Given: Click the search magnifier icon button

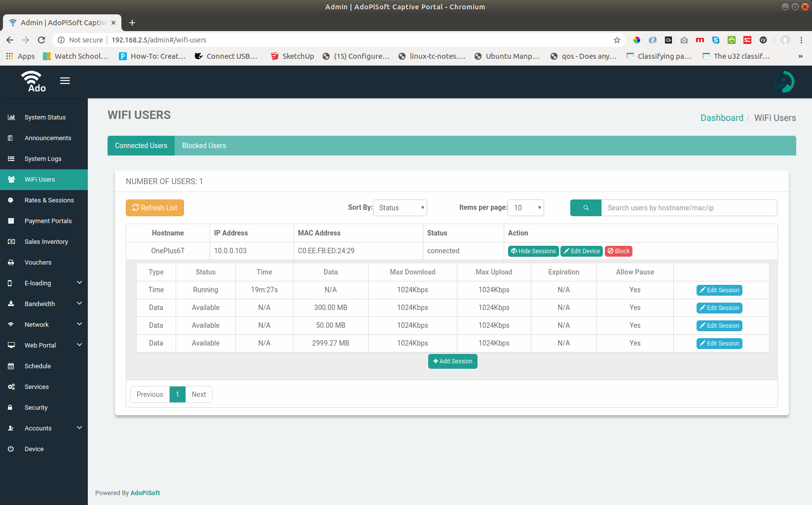Looking at the screenshot, I should [586, 208].
